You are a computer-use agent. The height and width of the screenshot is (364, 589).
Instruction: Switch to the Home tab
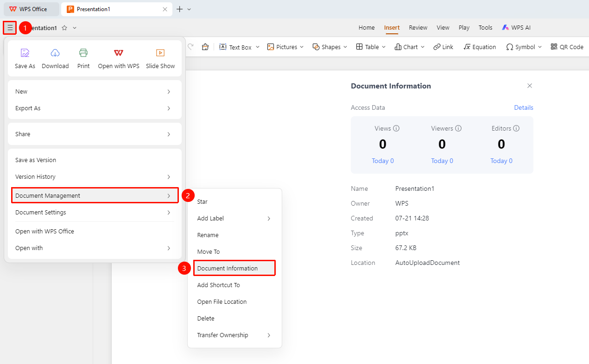[x=367, y=28]
